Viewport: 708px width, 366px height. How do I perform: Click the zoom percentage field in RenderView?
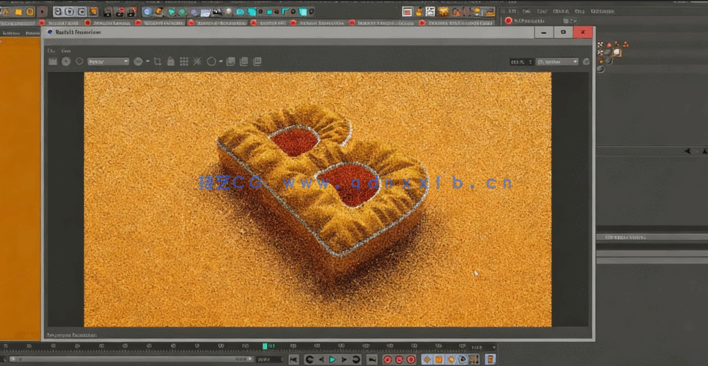click(x=522, y=62)
